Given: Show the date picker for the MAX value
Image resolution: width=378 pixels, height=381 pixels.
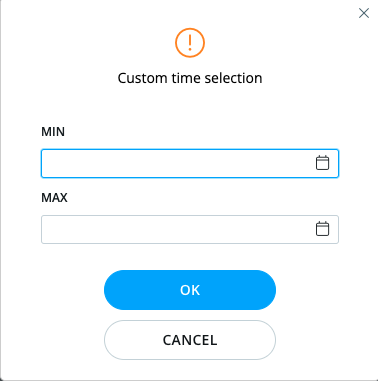Looking at the screenshot, I should point(322,229).
